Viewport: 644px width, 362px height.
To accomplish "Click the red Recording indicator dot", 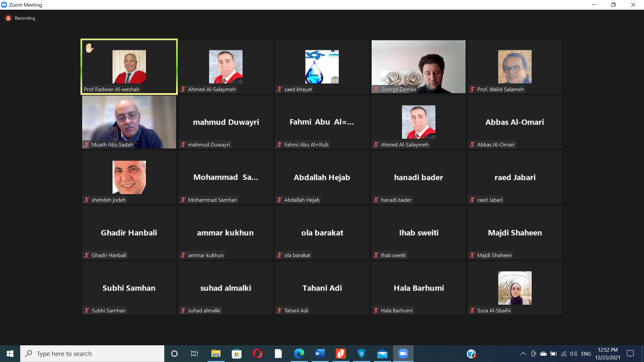I will point(8,18).
